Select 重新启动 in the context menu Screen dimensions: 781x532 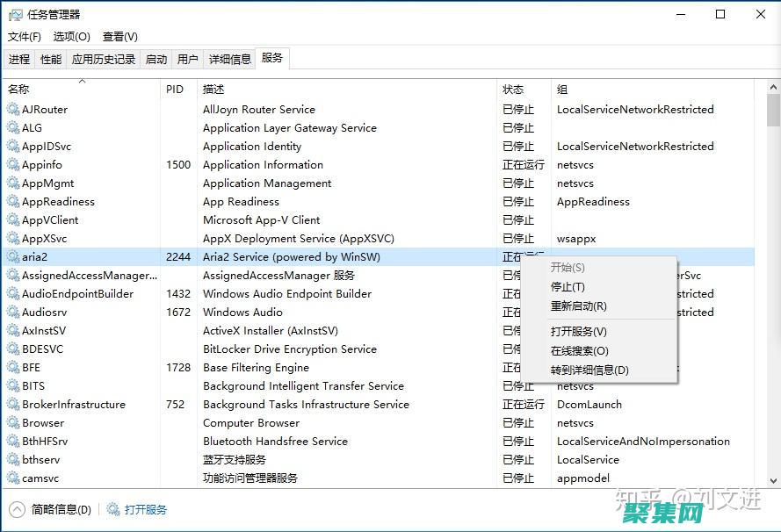point(578,306)
